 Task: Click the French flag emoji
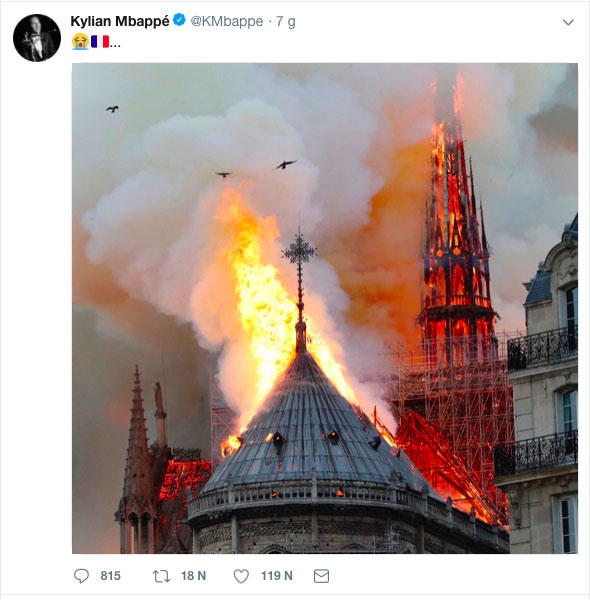[x=100, y=42]
